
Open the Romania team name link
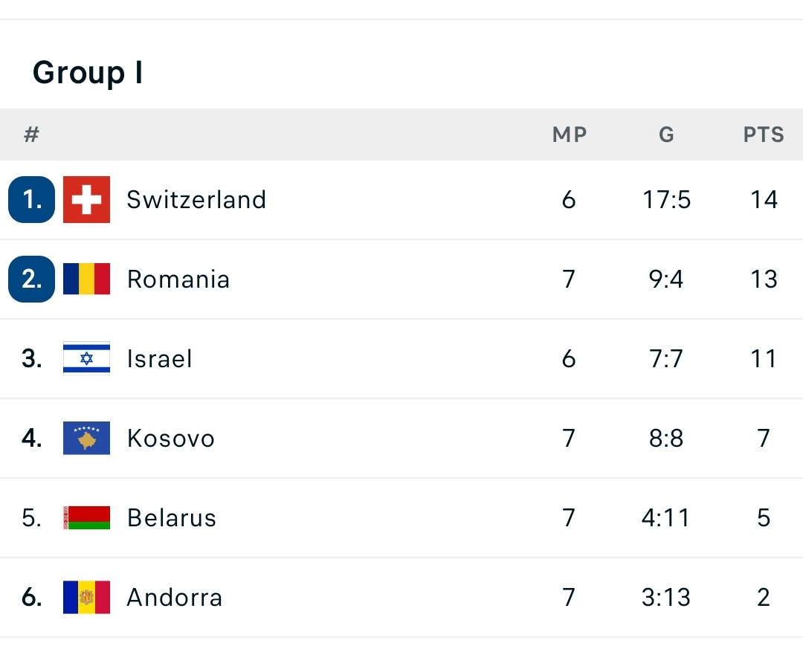[x=178, y=280]
